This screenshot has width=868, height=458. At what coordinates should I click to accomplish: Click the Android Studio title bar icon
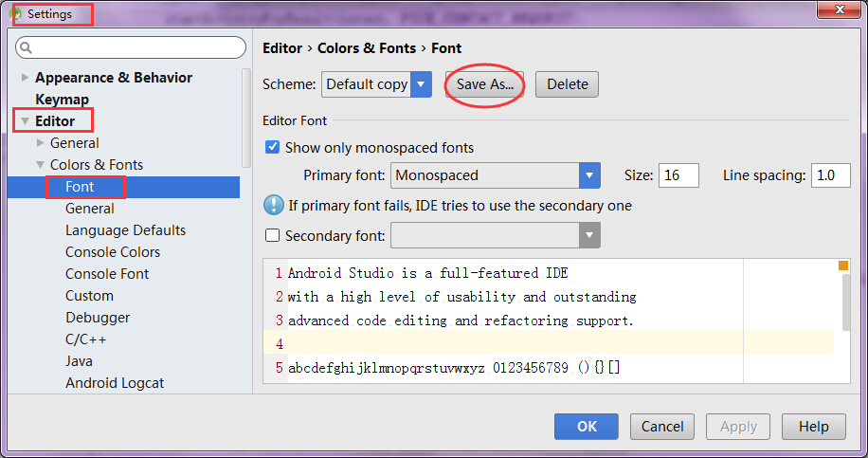pyautogui.click(x=16, y=14)
